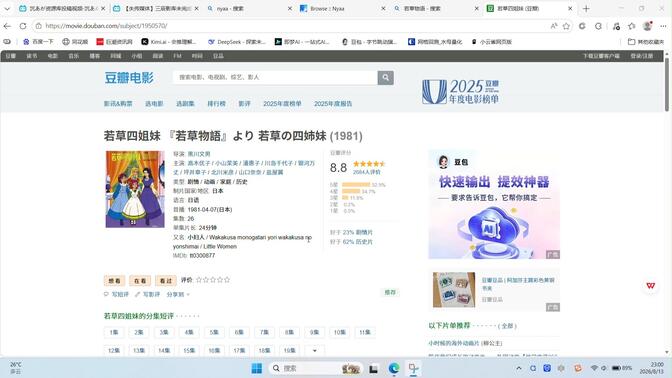The height and width of the screenshot is (378, 672).
Task: Click the weather widget on taskbar
Action: [15, 368]
